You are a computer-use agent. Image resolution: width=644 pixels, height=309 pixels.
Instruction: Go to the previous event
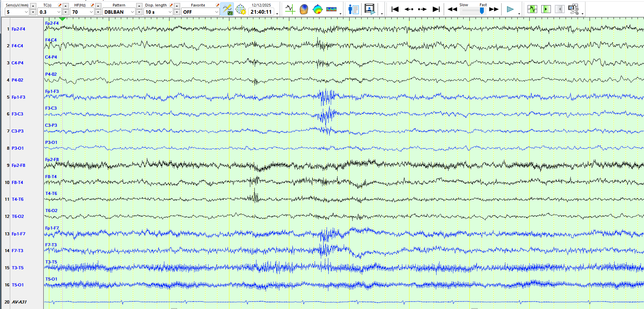coord(409,9)
